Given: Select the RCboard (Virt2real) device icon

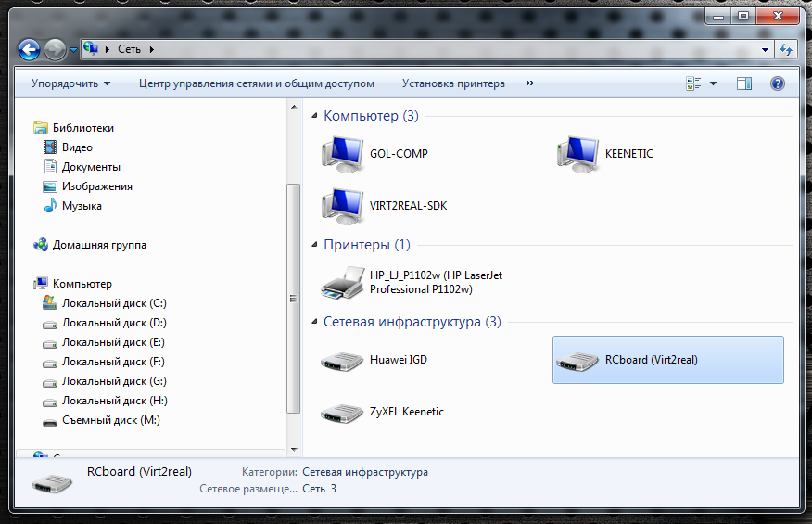Looking at the screenshot, I should [577, 362].
